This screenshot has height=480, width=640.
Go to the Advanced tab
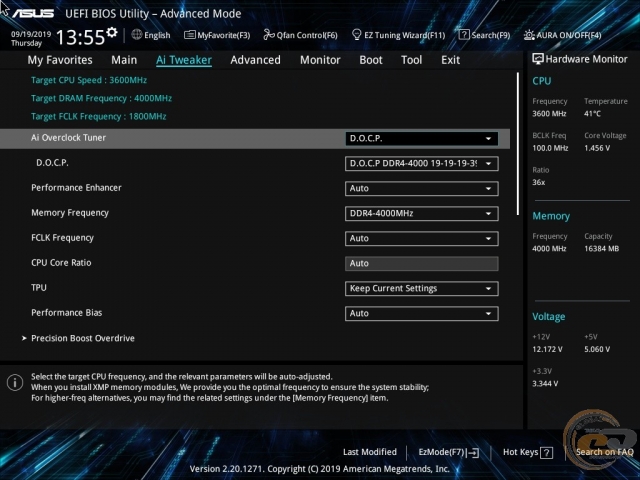click(256, 60)
